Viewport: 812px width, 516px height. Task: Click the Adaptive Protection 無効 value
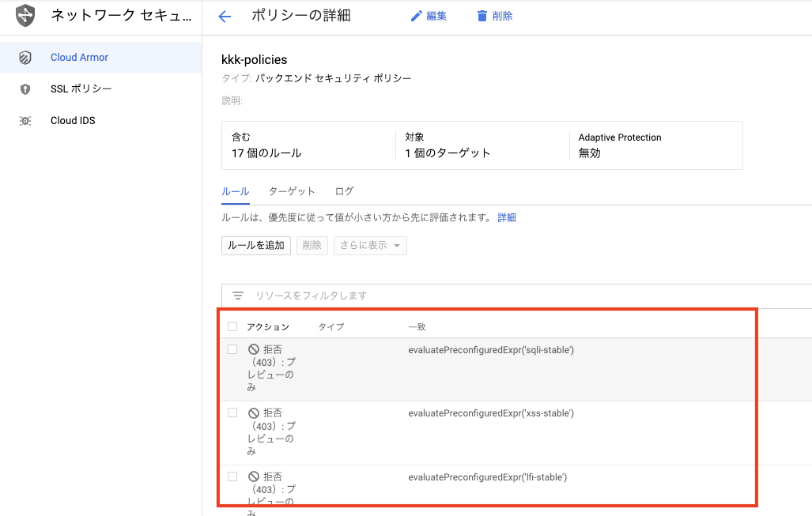tap(589, 153)
